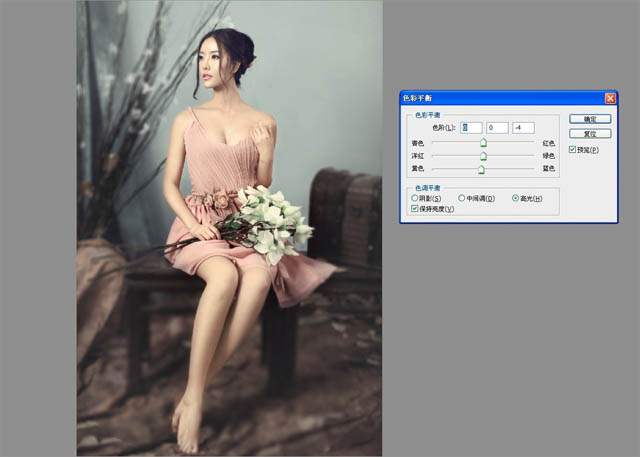Click the 复位 (Reset) button

point(589,133)
